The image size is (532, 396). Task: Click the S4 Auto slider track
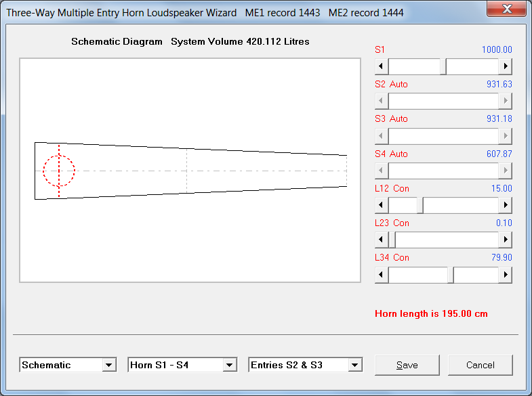(443, 171)
